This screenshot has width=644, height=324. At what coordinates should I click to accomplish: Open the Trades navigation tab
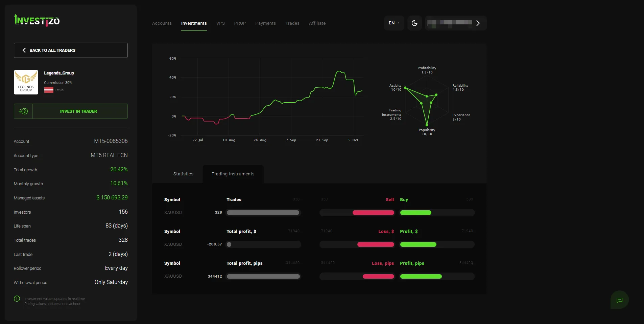tap(292, 23)
